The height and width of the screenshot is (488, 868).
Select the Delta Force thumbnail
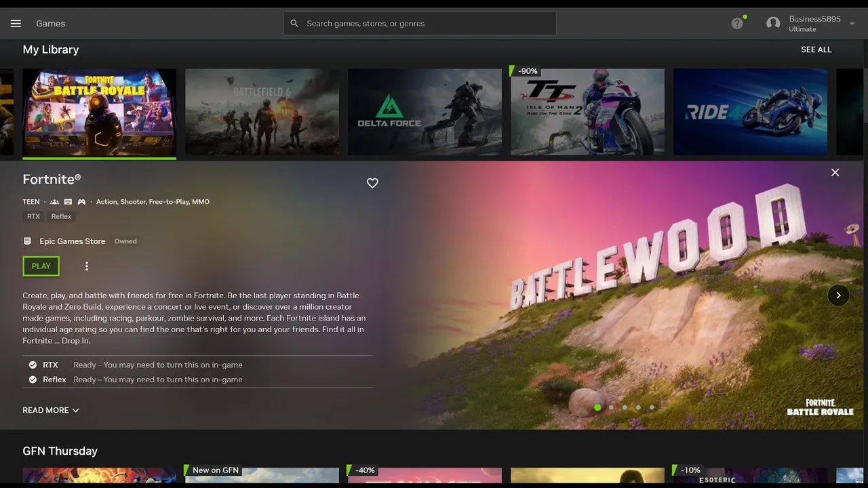[x=425, y=112]
